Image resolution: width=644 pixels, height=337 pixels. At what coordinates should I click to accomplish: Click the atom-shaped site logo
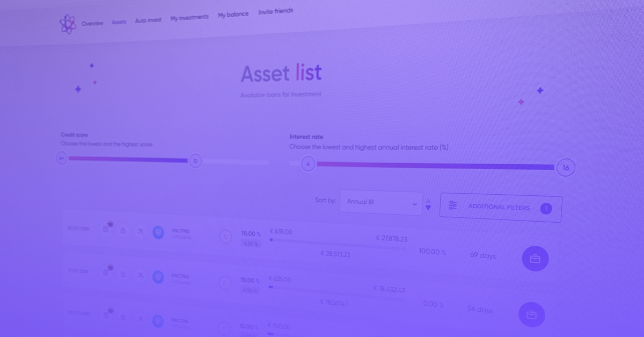coord(68,24)
